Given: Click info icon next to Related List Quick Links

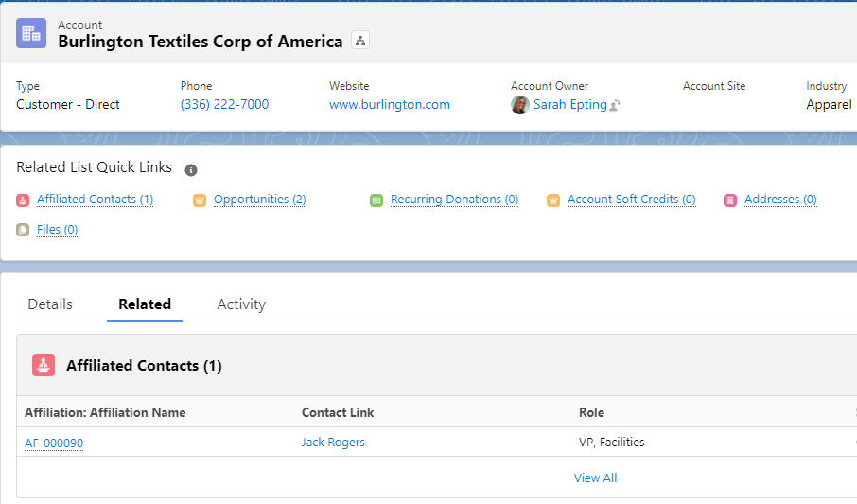Looking at the screenshot, I should click(191, 170).
